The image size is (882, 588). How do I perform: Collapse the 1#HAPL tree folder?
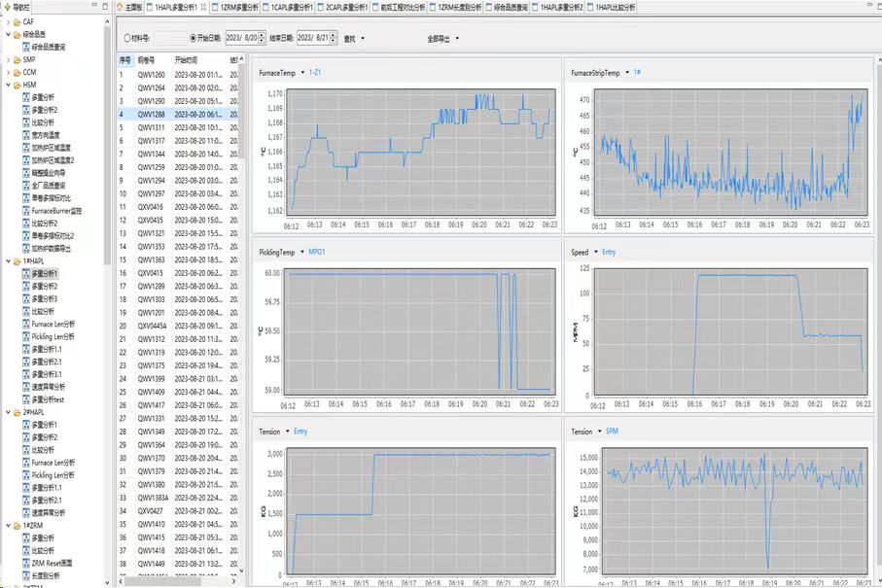click(9, 261)
